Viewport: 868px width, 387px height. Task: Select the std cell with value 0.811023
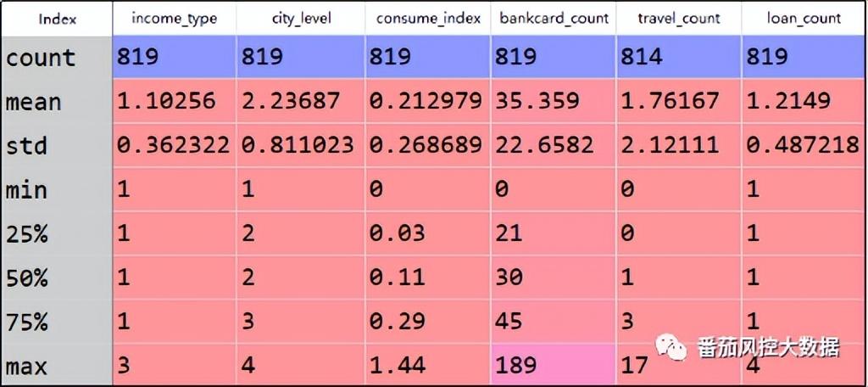tap(299, 146)
